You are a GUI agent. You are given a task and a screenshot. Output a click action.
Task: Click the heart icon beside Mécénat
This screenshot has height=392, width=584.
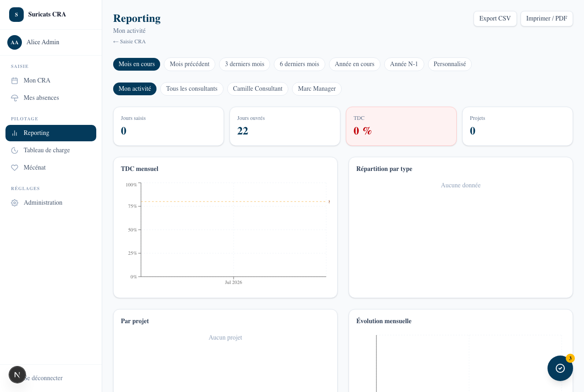[15, 168]
